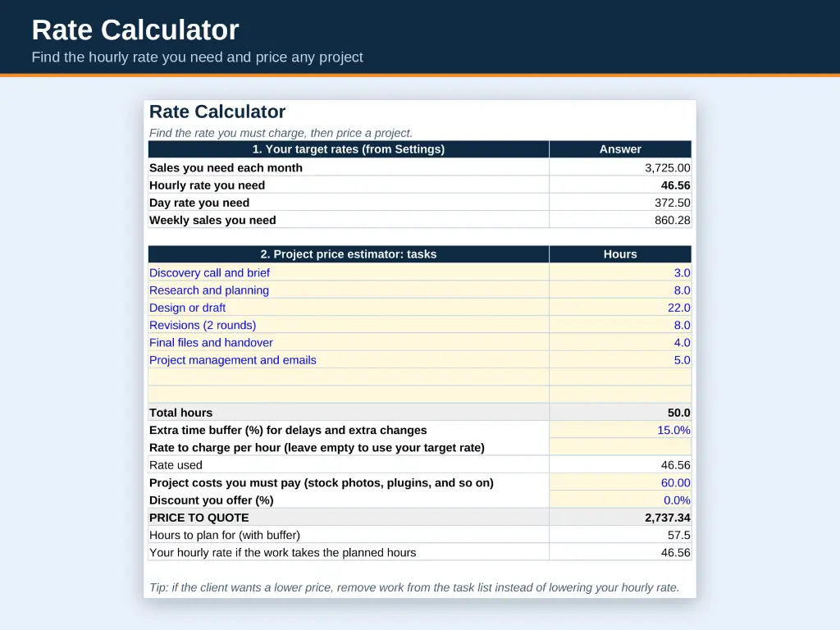The height and width of the screenshot is (630, 840).
Task: Edit the '60.00' project costs field
Action: click(620, 482)
